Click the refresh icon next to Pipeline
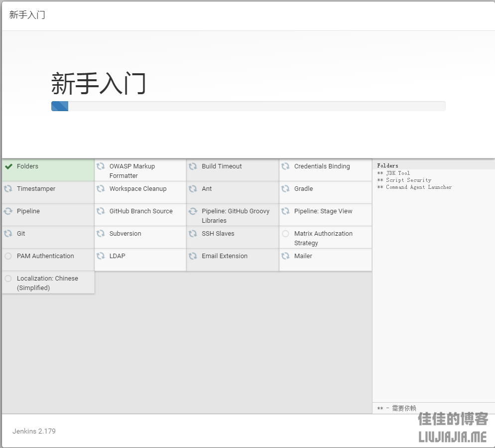Image resolution: width=495 pixels, height=448 pixels. point(8,211)
